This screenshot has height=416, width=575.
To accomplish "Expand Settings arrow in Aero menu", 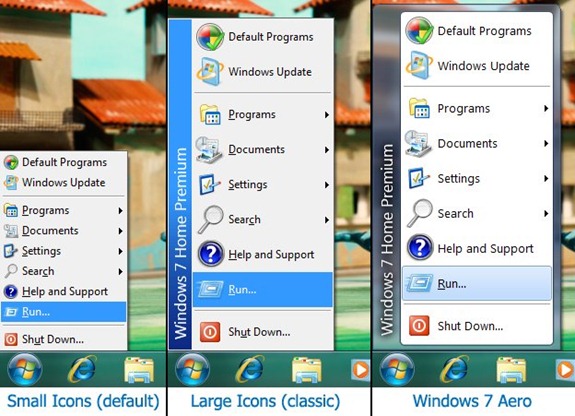I will tap(546, 178).
